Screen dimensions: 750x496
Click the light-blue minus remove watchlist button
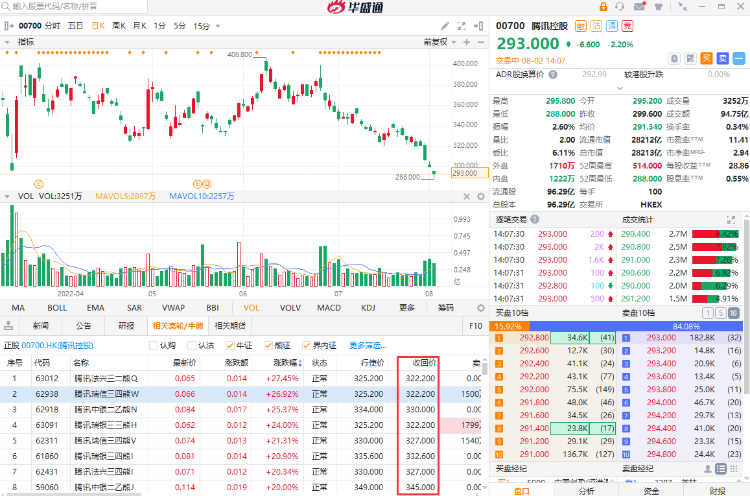coord(739,58)
